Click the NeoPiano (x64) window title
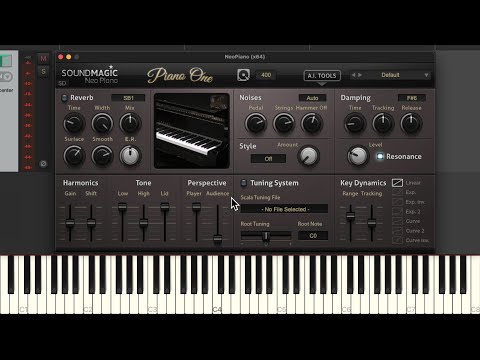Screen dimensions: 480x360 coord(245,57)
